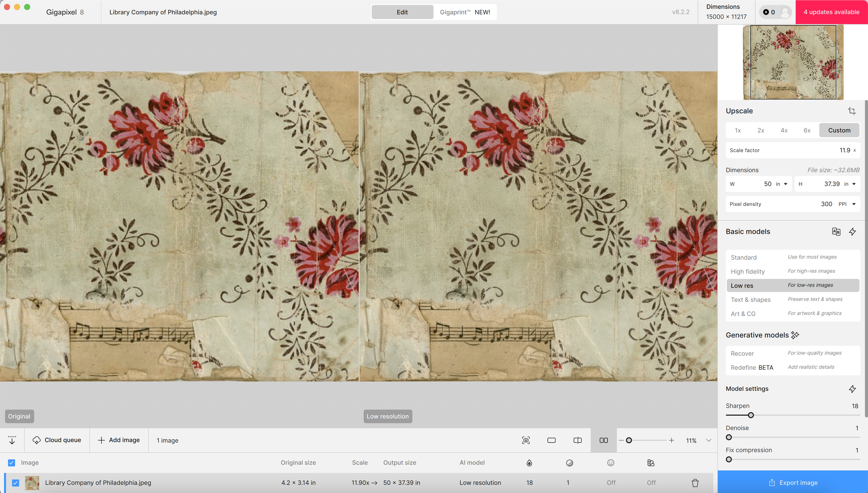The height and width of the screenshot is (493, 868).
Task: Toggle the select-all Image checkbox in header
Action: tap(11, 463)
